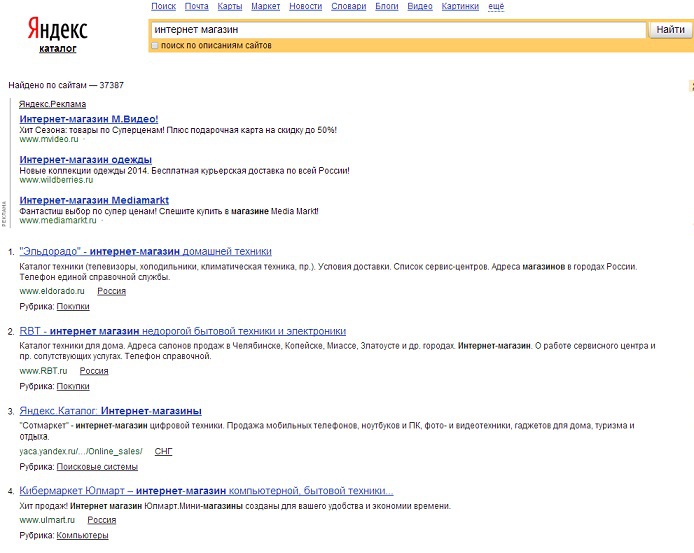Open the каталог link under logo
This screenshot has width=694, height=553.
click(58, 48)
